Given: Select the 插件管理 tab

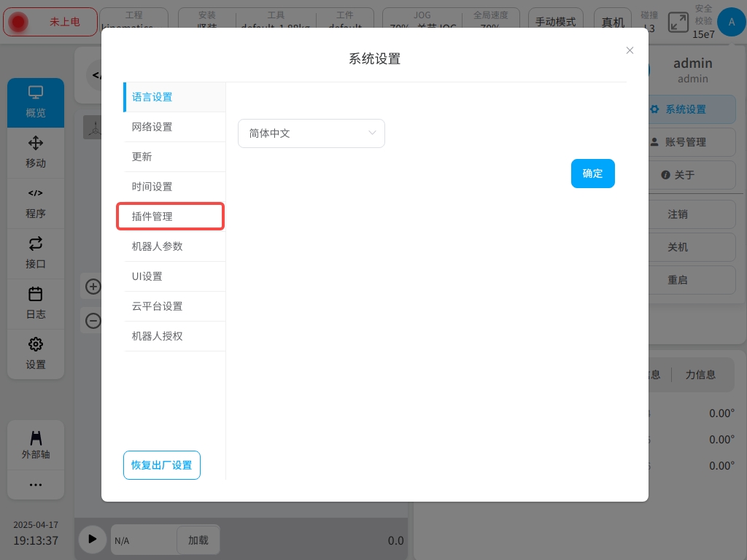Looking at the screenshot, I should tap(171, 217).
